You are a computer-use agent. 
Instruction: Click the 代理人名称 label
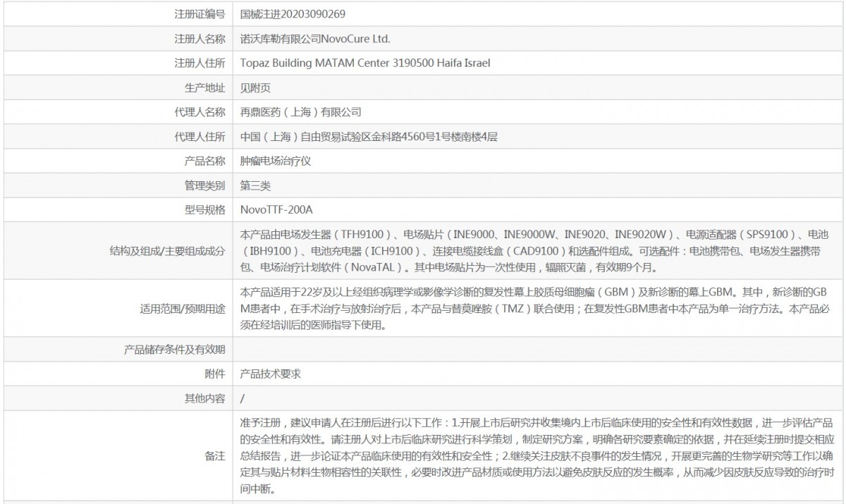[200, 112]
